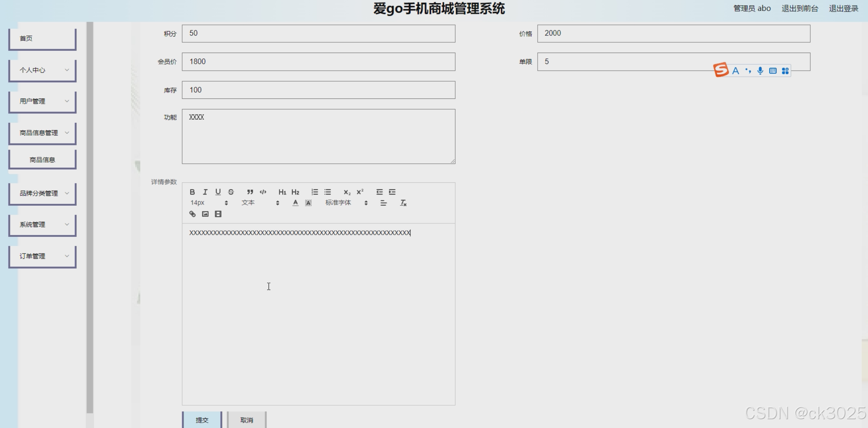Toggle the ordered list button

click(315, 192)
